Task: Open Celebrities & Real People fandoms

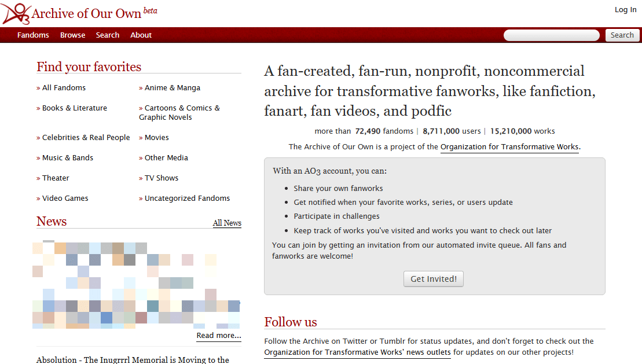Action: pyautogui.click(x=86, y=137)
